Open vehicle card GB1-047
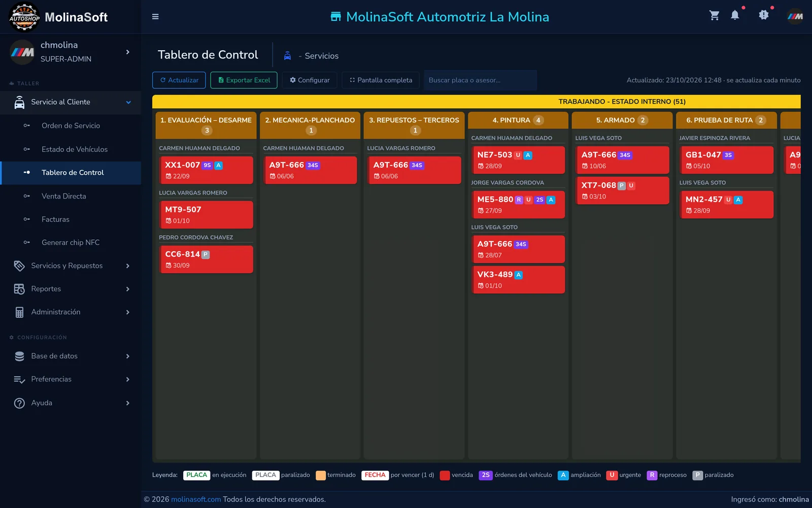Image resolution: width=812 pixels, height=508 pixels. pyautogui.click(x=726, y=160)
